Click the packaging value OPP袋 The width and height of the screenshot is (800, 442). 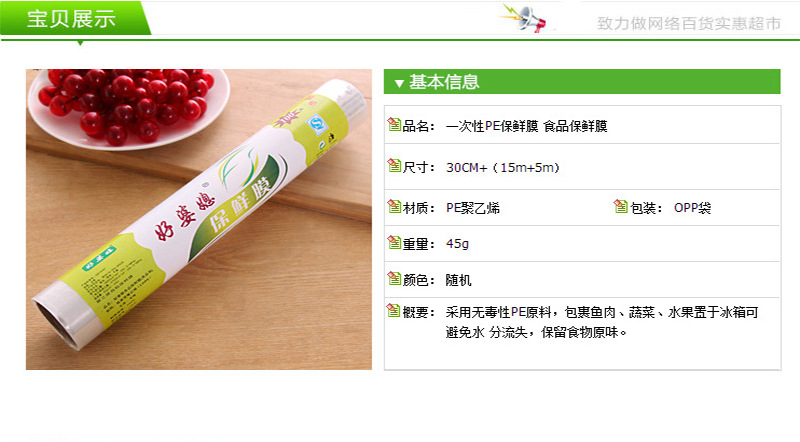692,208
